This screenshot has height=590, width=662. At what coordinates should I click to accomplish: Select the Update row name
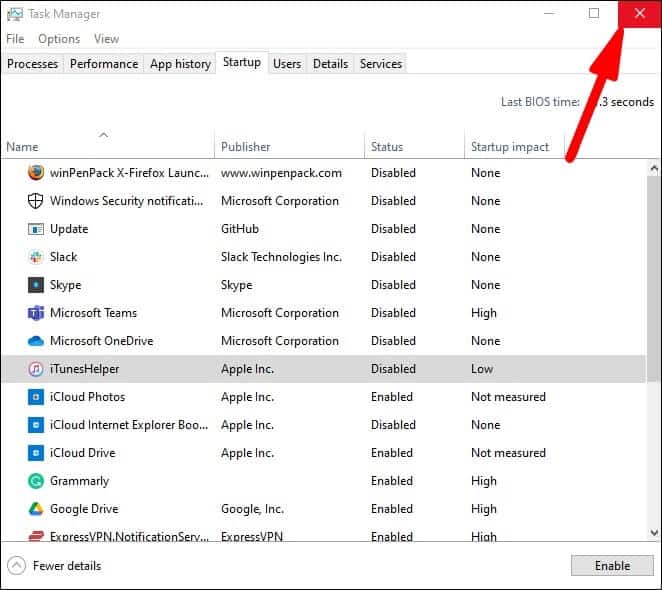69,229
